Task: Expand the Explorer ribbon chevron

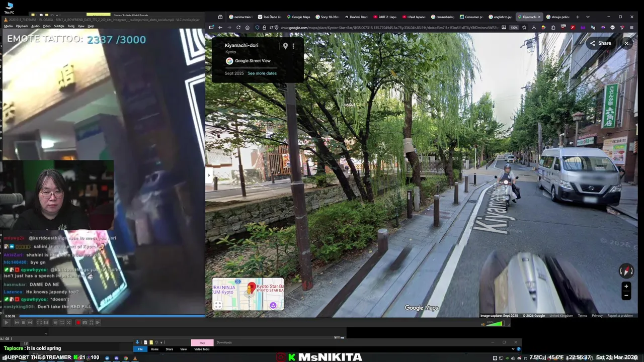Action: click(x=513, y=349)
